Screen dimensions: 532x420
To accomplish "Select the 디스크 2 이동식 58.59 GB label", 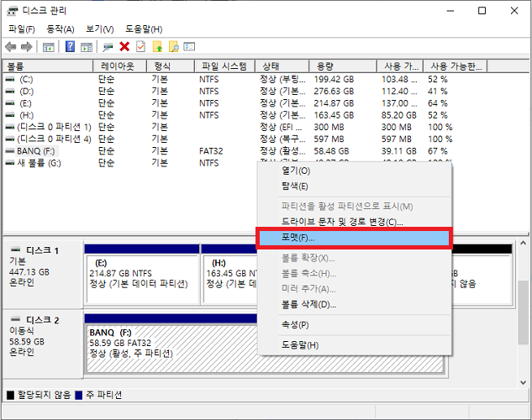I will (x=43, y=344).
